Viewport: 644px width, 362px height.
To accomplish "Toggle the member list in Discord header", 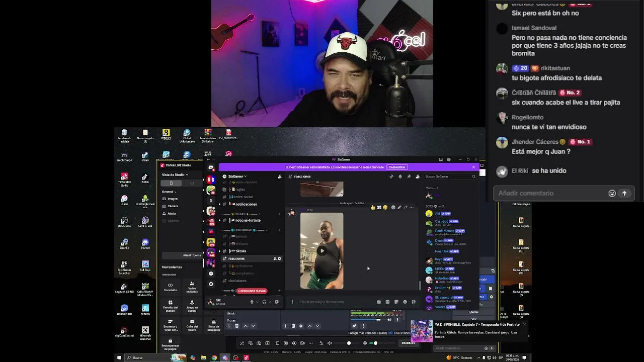I will (x=417, y=176).
